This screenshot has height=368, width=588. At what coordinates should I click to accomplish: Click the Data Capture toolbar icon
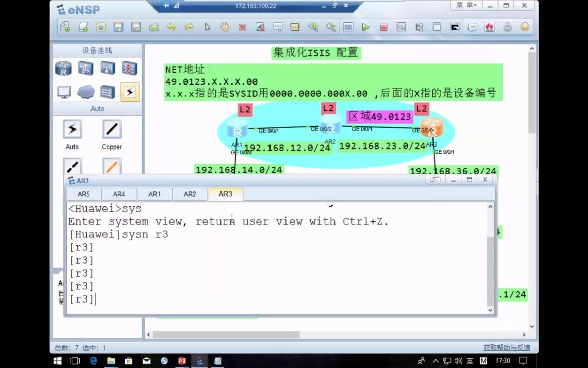tap(402, 27)
